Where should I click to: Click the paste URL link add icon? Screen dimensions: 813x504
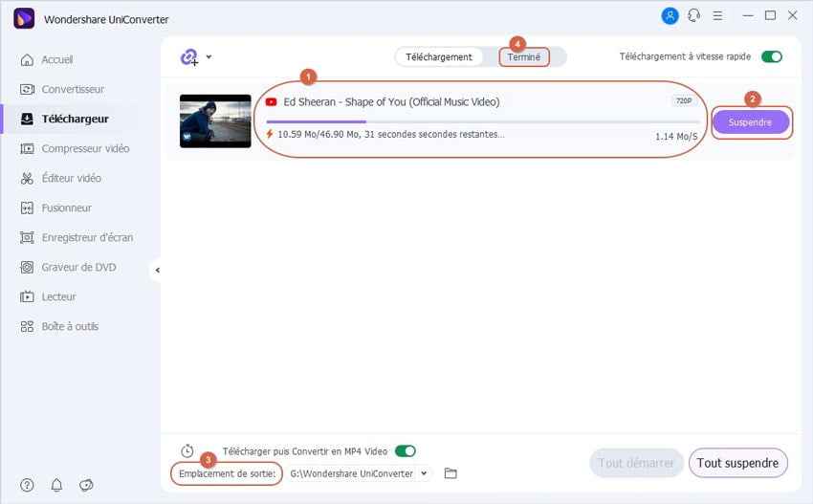click(189, 57)
